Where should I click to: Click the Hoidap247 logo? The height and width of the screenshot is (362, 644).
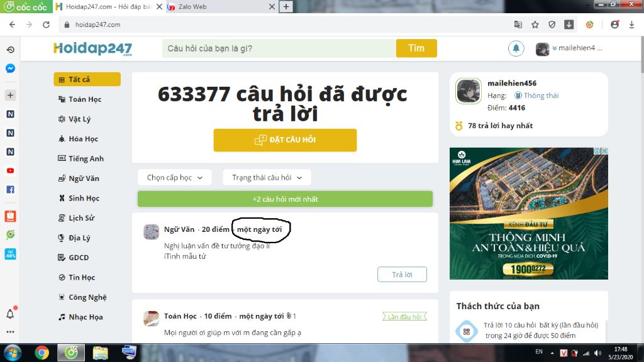[93, 48]
